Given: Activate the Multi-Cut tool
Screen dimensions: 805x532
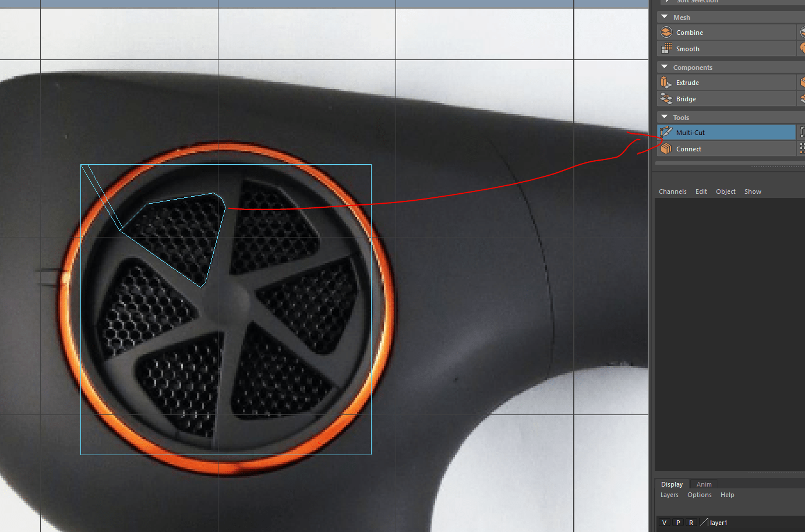Looking at the screenshot, I should click(x=726, y=133).
